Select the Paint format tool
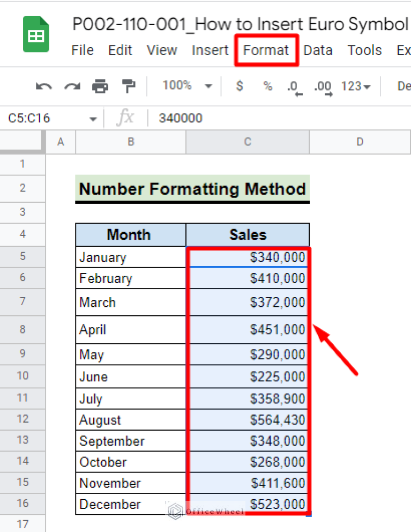The height and width of the screenshot is (532, 411). (129, 86)
